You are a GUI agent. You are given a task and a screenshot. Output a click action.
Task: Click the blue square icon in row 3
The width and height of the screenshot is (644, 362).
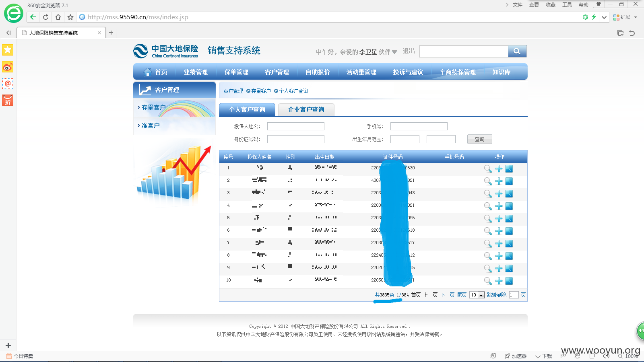click(509, 194)
